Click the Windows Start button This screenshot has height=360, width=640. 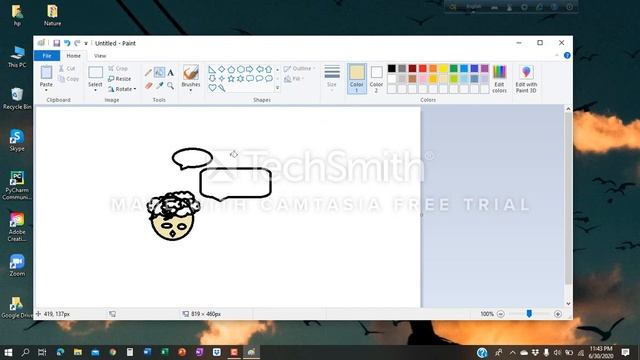pos(8,352)
